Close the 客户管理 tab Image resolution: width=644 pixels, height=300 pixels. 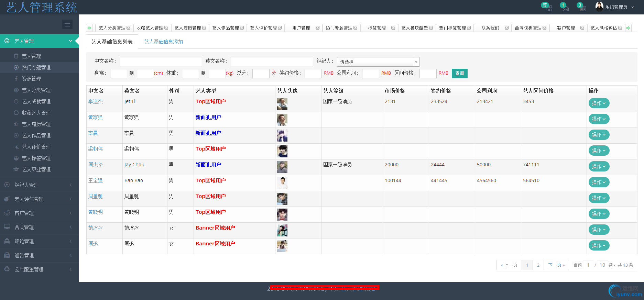[x=582, y=28]
